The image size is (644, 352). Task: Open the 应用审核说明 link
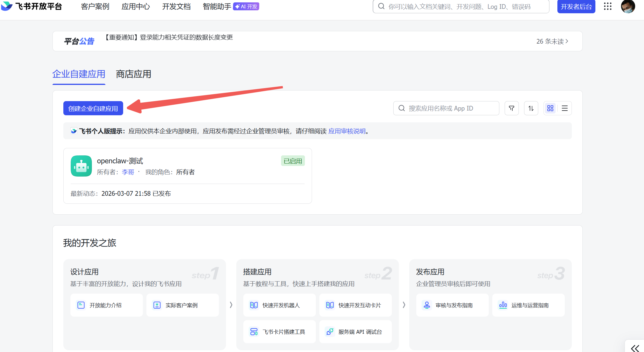point(346,131)
